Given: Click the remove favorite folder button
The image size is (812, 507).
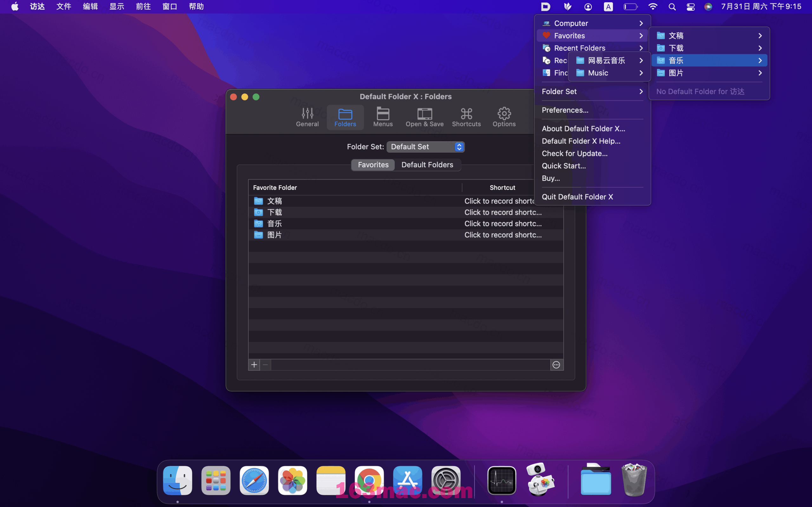Looking at the screenshot, I should coord(265,364).
